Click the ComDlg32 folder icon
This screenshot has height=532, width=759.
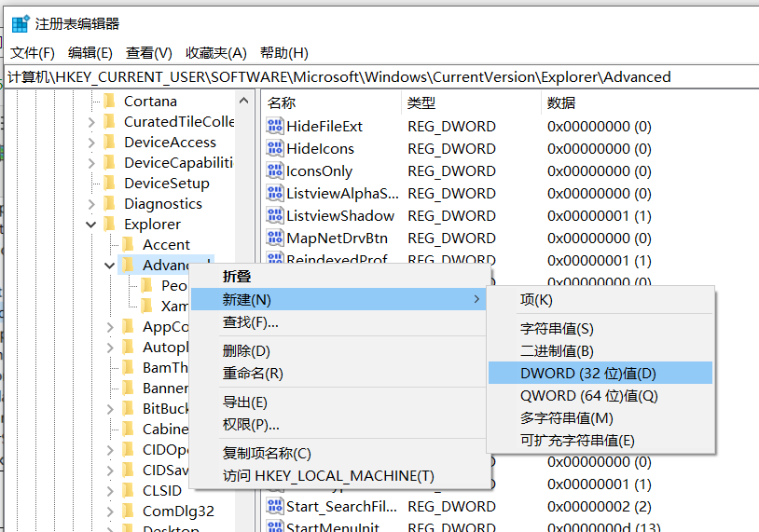tap(129, 511)
